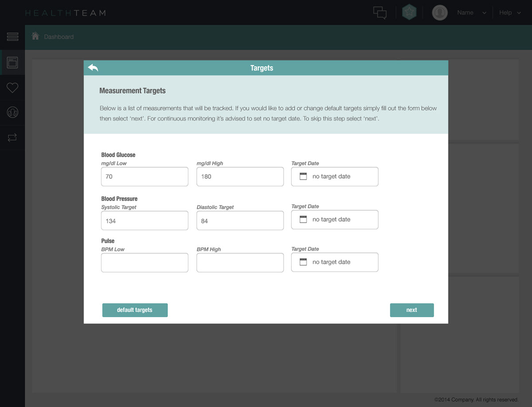532x407 pixels.
Task: Click the Dashboard breadcrumb link
Action: (59, 37)
